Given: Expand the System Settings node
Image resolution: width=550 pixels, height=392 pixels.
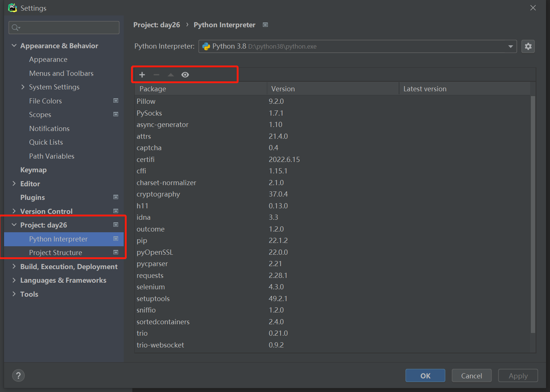Looking at the screenshot, I should point(23,87).
